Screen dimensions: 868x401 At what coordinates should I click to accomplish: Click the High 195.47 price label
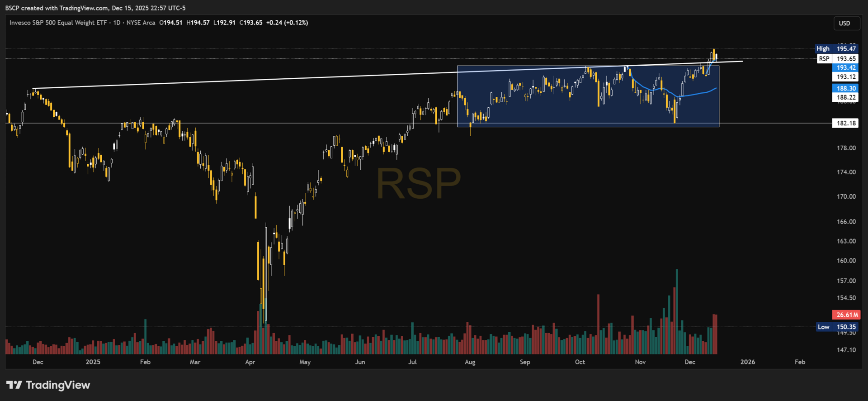[836, 48]
